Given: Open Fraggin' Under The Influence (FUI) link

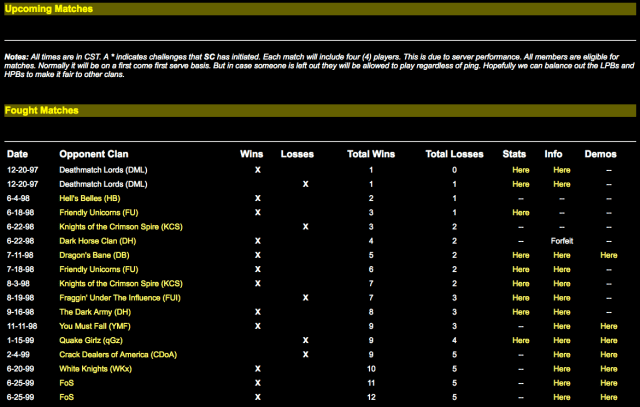Looking at the screenshot, I should [x=126, y=297].
